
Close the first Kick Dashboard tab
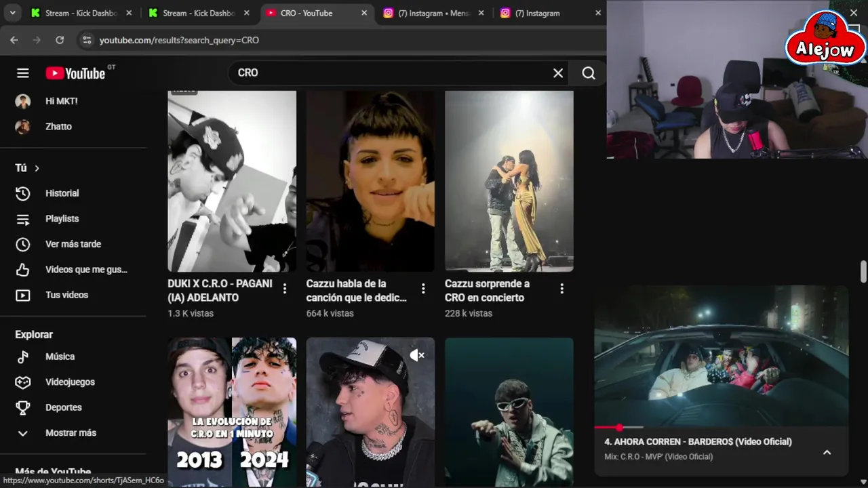click(x=129, y=13)
